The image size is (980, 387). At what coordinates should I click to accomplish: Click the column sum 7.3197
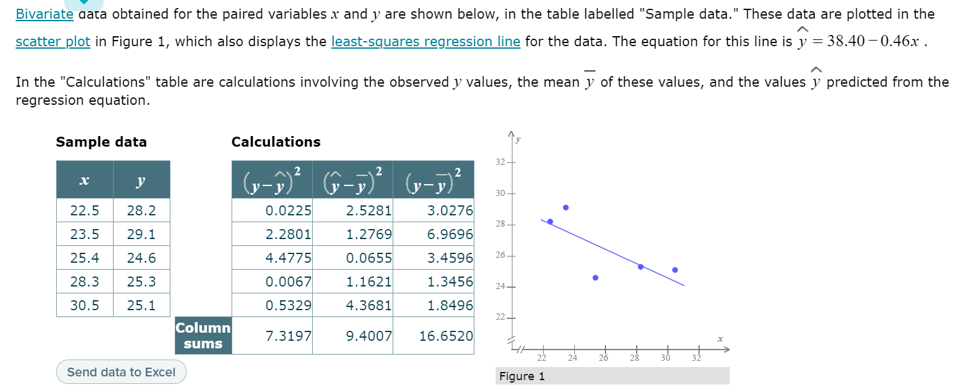289,336
